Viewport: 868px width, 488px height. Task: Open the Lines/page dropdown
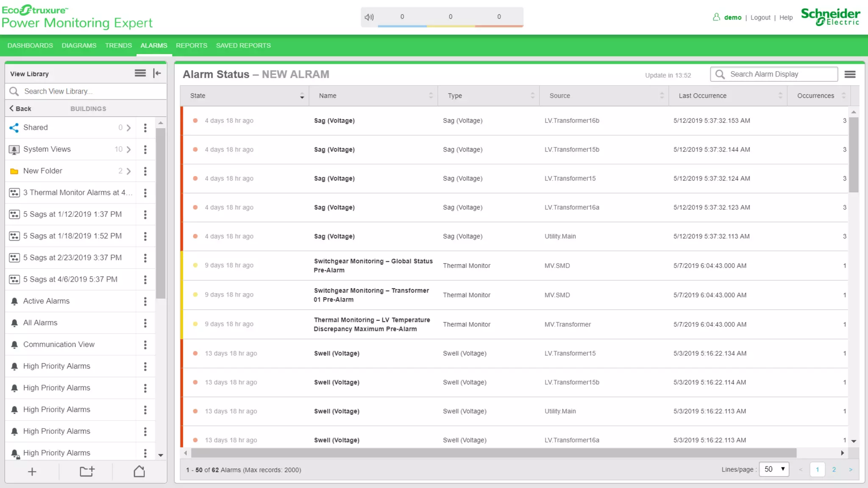coord(774,469)
